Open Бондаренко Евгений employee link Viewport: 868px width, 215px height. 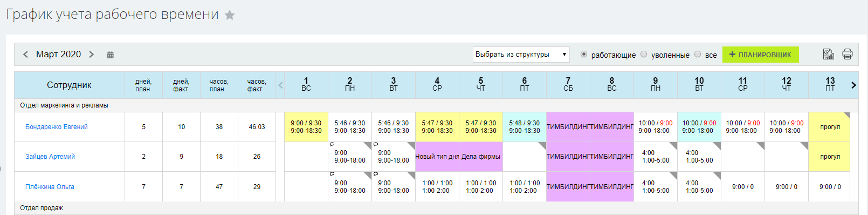coord(57,127)
